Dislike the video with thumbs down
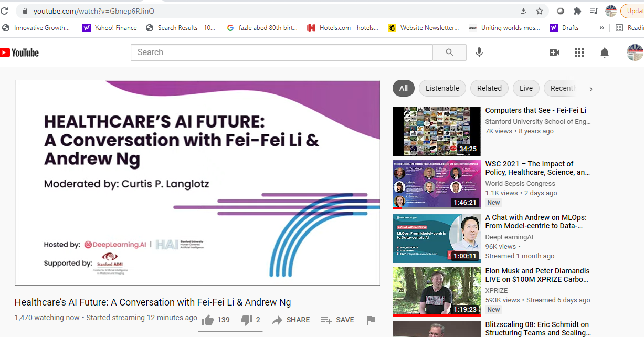The image size is (644, 337). coord(251,320)
